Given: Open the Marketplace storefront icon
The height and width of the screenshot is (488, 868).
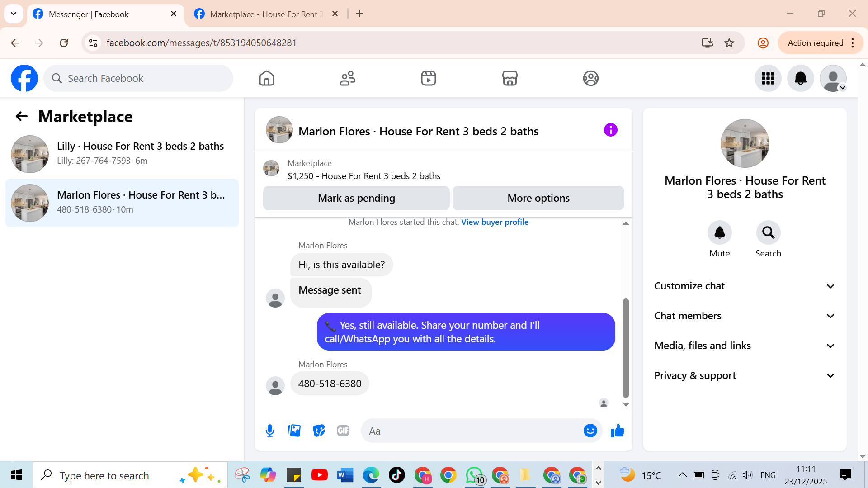Looking at the screenshot, I should tap(510, 78).
